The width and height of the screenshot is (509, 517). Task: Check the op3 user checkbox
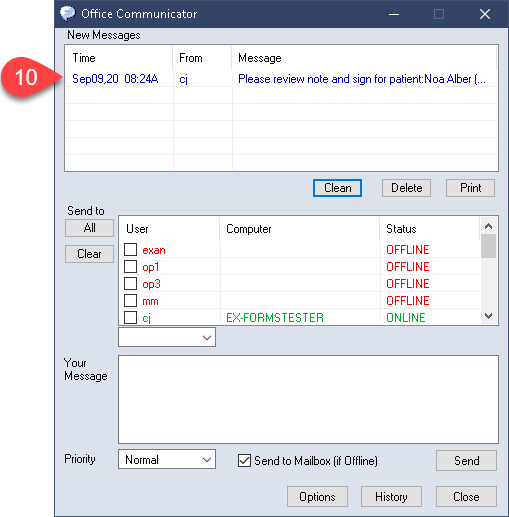click(x=130, y=283)
